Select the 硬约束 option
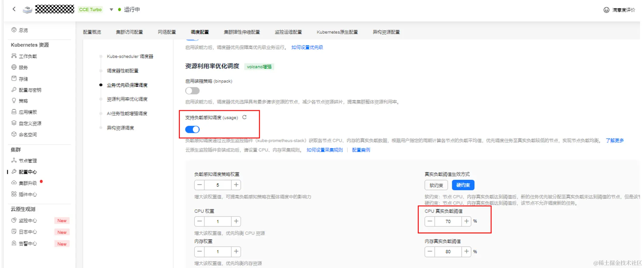 pos(463,185)
